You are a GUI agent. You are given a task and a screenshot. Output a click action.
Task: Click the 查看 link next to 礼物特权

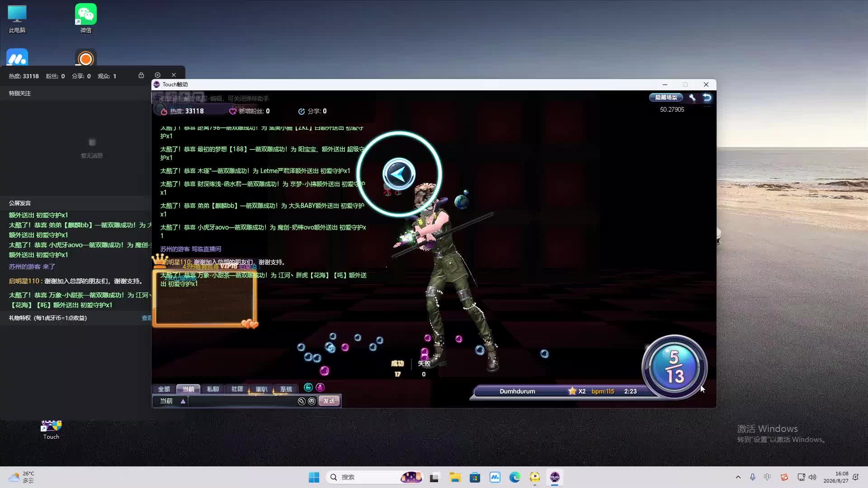pos(146,318)
